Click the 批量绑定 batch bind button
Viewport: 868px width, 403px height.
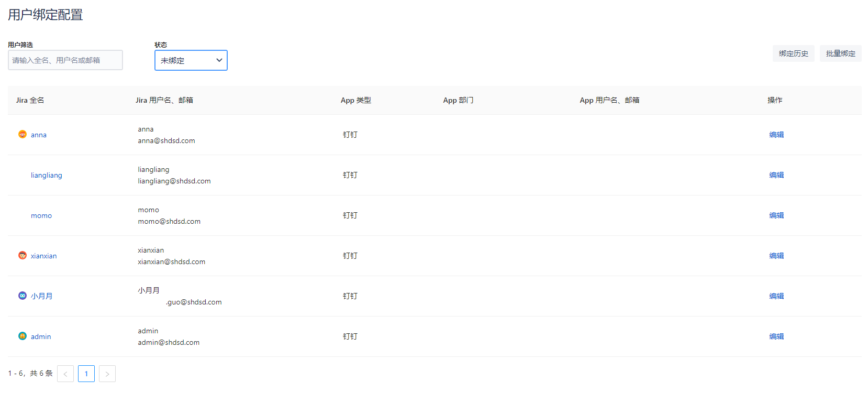(x=840, y=53)
